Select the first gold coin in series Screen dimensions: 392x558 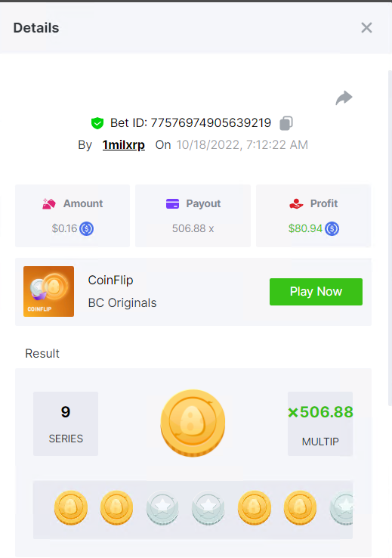71,508
